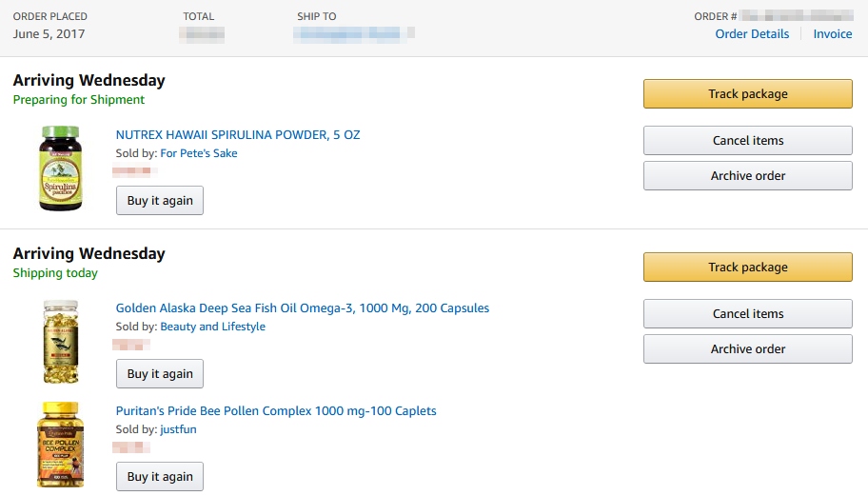
Task: Click the Fish Oil bottle image
Action: [61, 342]
